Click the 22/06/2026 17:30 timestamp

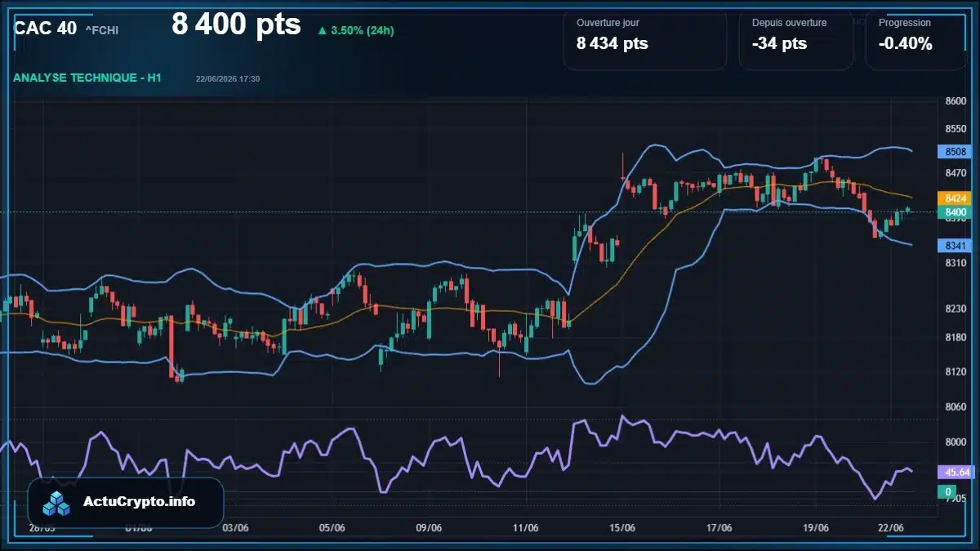click(228, 79)
